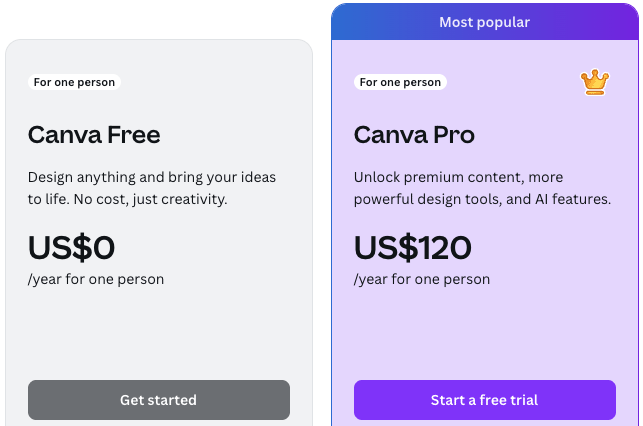Select the 'For one person' badge on Canva Pro
The image size is (643, 426).
coord(400,82)
